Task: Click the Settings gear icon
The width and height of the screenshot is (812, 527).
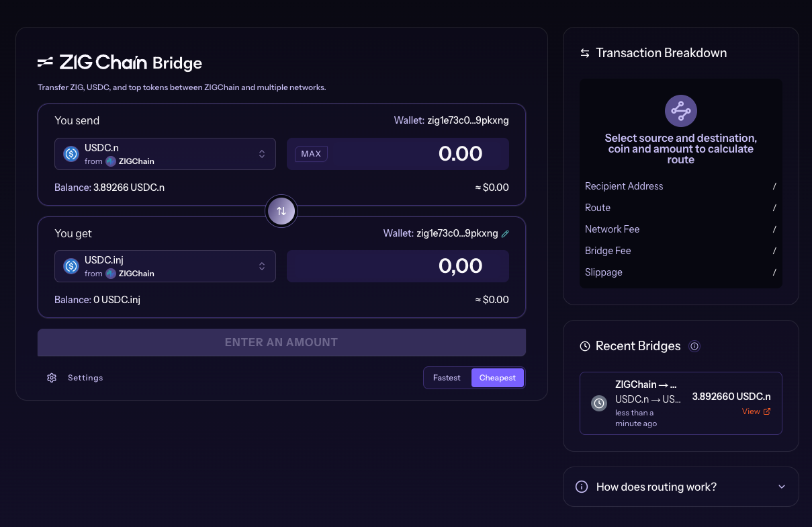Action: click(52, 378)
